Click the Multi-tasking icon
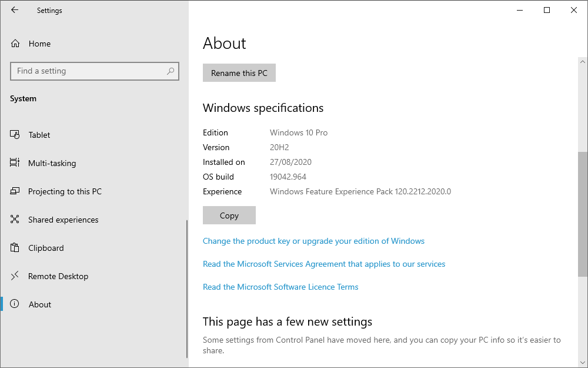 coord(15,163)
